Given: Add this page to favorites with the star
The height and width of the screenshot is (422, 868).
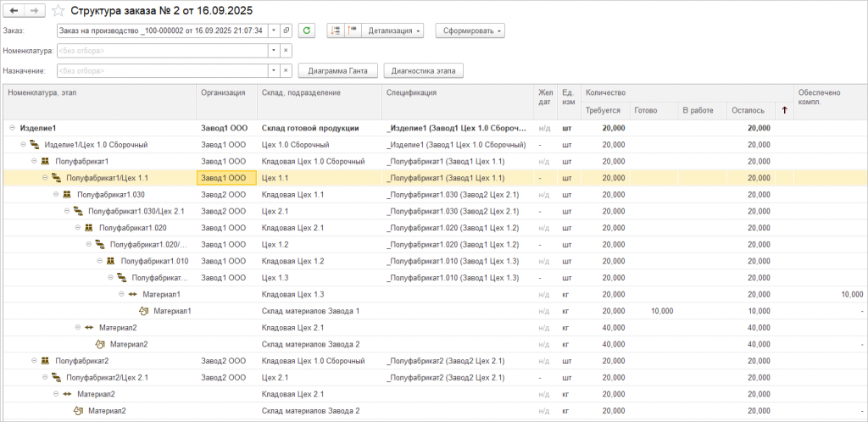Looking at the screenshot, I should click(x=58, y=10).
